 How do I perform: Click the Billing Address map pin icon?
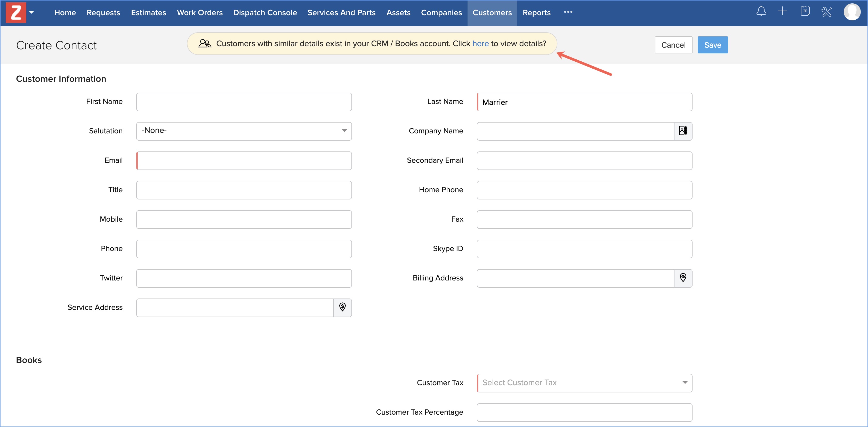(683, 278)
